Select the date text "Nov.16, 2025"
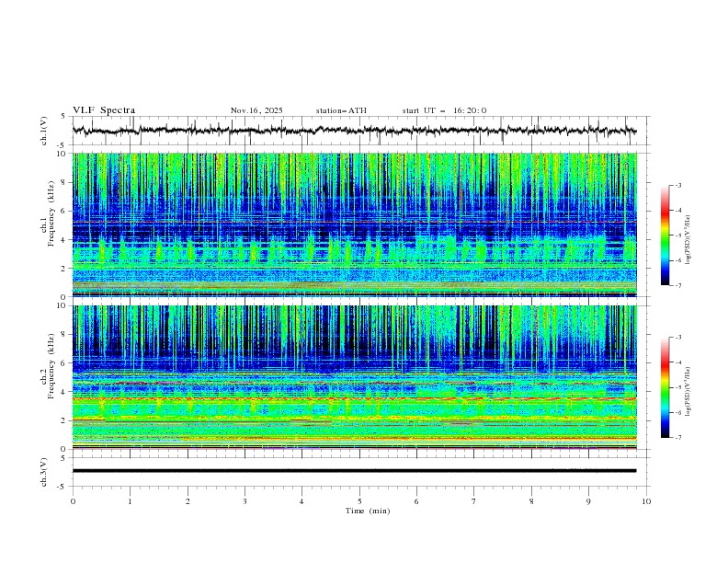The width and height of the screenshot is (728, 563). [256, 110]
